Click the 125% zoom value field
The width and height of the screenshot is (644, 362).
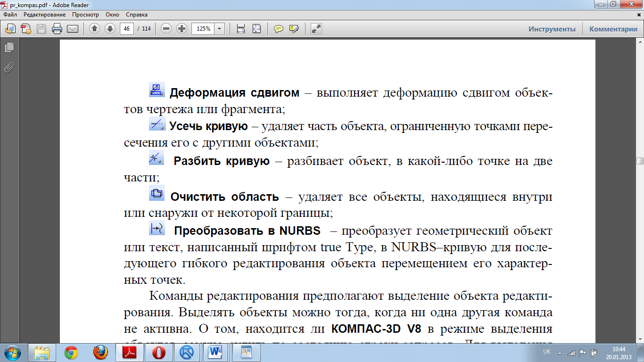[x=203, y=29]
